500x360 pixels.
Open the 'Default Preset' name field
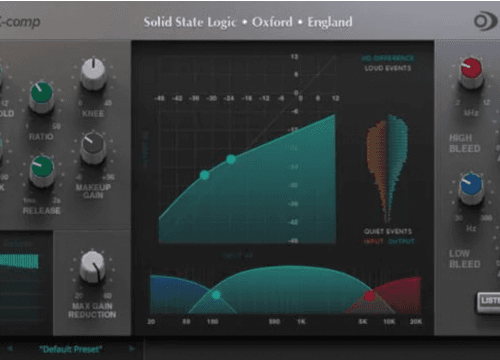tap(71, 349)
